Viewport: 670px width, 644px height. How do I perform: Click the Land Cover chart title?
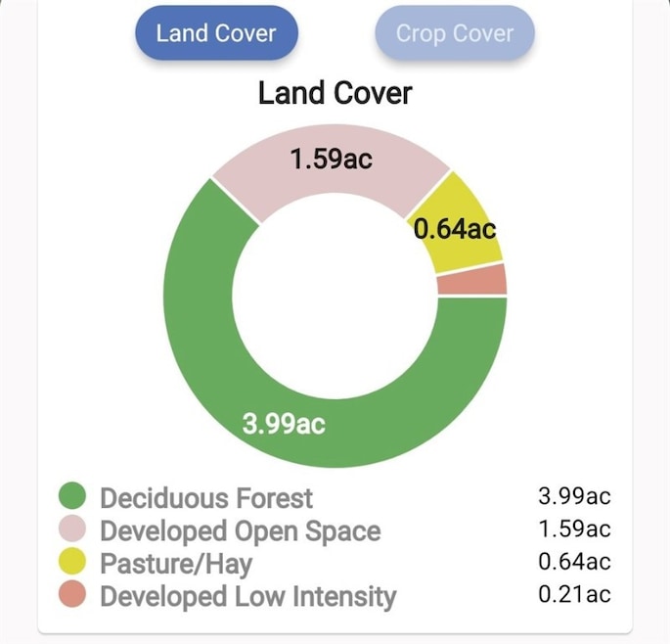point(335,93)
